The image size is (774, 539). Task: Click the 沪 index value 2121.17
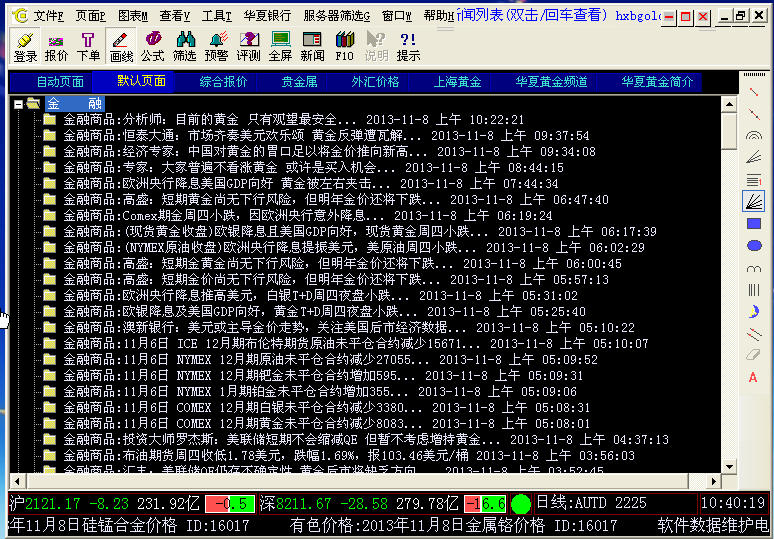point(52,504)
